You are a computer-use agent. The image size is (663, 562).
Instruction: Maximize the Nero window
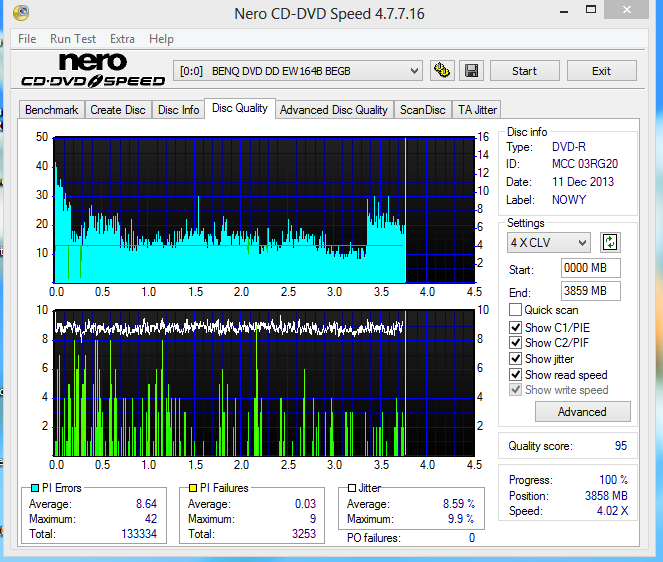591,9
